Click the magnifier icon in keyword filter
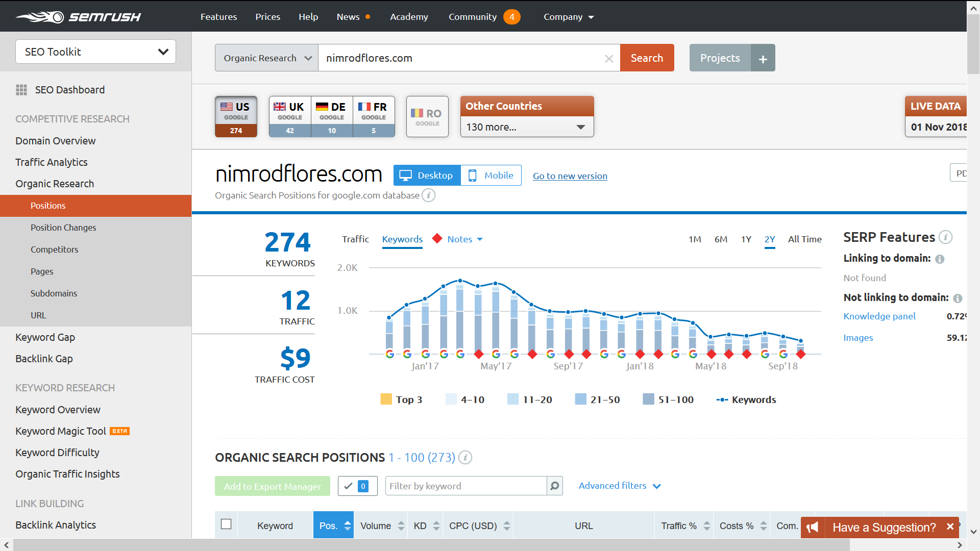The height and width of the screenshot is (551, 980). click(x=555, y=486)
